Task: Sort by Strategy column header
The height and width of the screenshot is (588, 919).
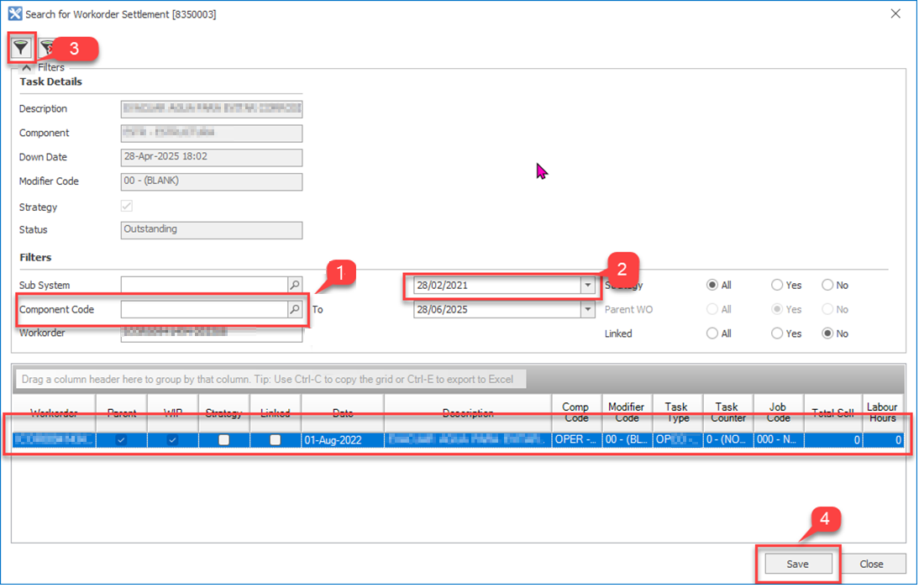Action: pos(224,412)
